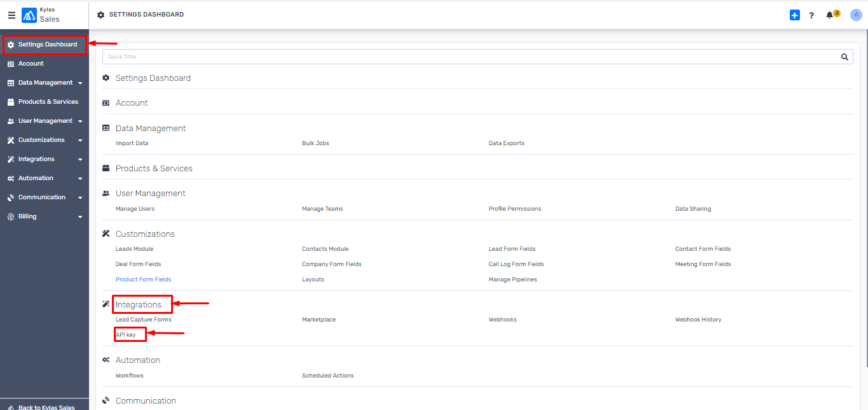Click the sidebar Customizations tools icon

(x=11, y=140)
